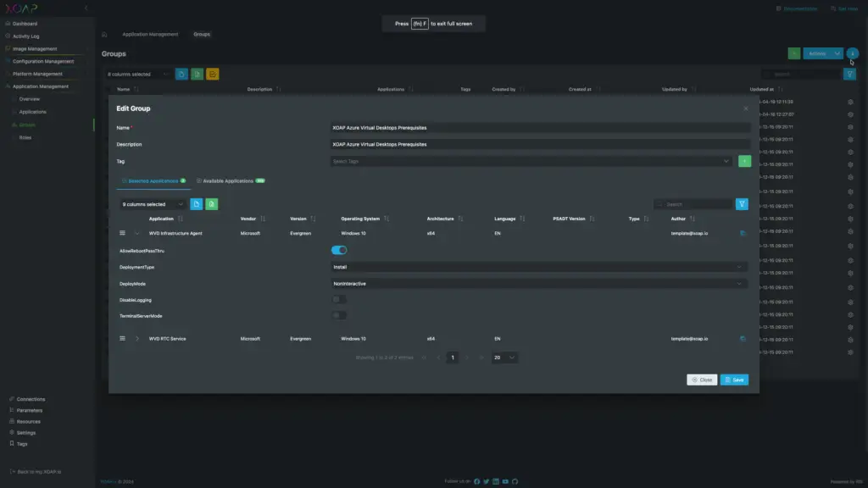Click page number 1 in pagination
This screenshot has width=868, height=488.
453,358
